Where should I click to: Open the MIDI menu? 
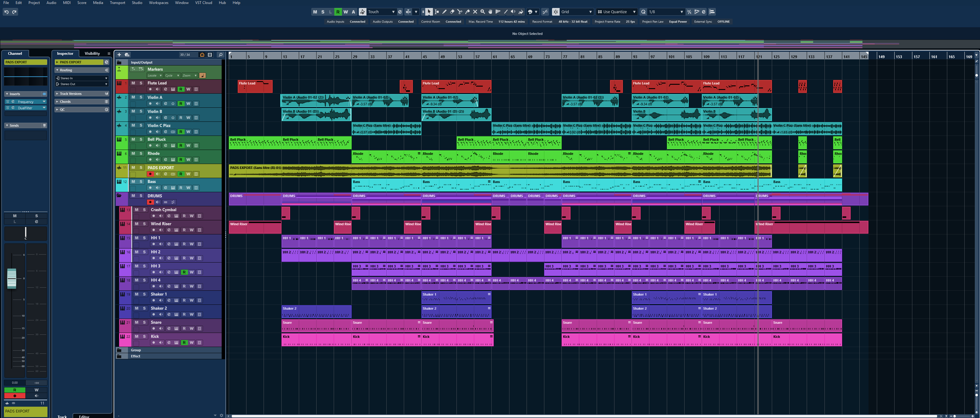66,3
